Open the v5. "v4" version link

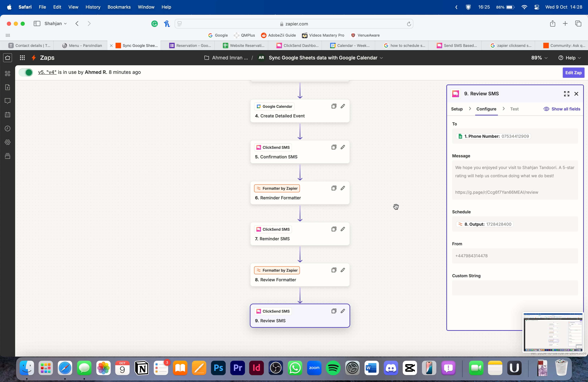point(47,72)
